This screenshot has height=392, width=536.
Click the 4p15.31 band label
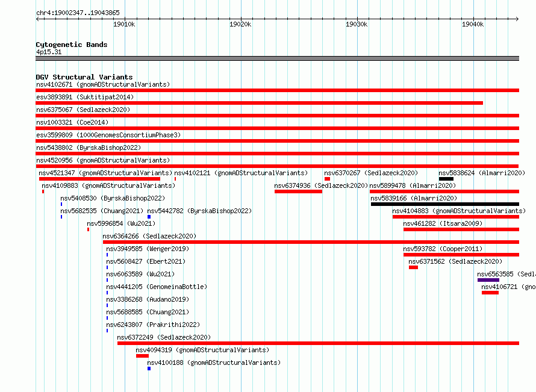click(49, 52)
